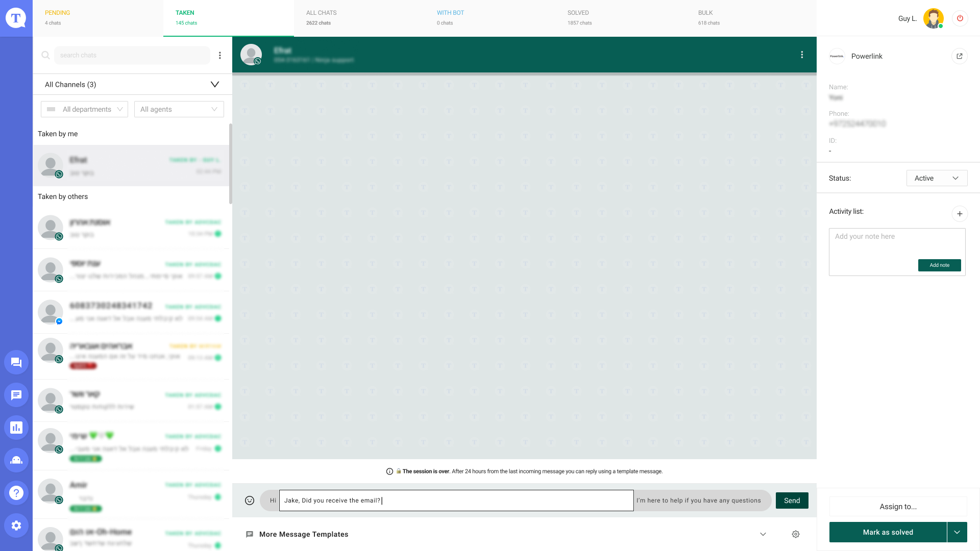Image resolution: width=980 pixels, height=551 pixels.
Task: Click Mark as solved button
Action: pyautogui.click(x=888, y=532)
